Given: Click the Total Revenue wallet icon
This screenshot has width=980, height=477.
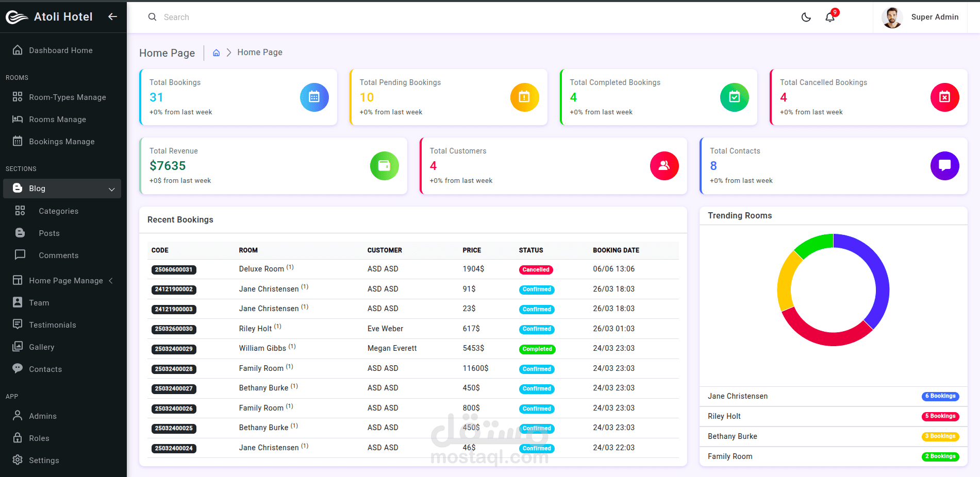Looking at the screenshot, I should coord(385,166).
